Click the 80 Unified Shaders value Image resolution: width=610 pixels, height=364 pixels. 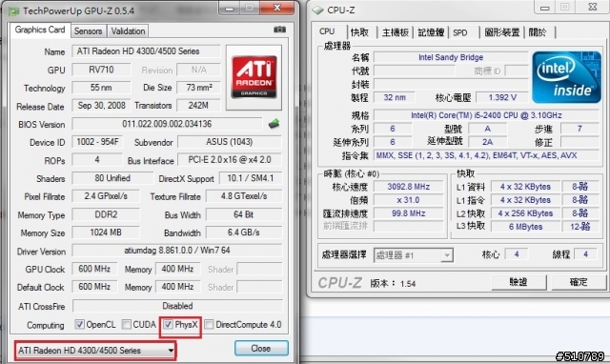(x=112, y=178)
